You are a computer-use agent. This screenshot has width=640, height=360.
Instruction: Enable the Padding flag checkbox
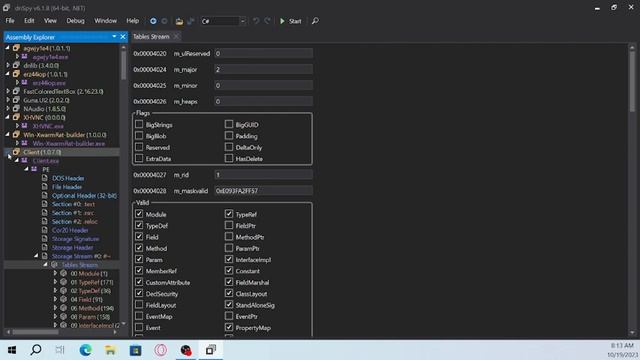(229, 136)
